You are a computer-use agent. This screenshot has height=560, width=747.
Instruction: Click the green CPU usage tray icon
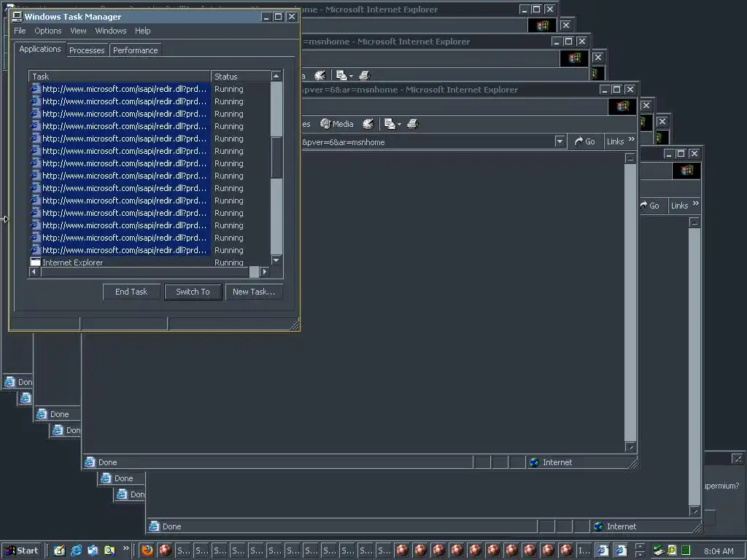686,551
